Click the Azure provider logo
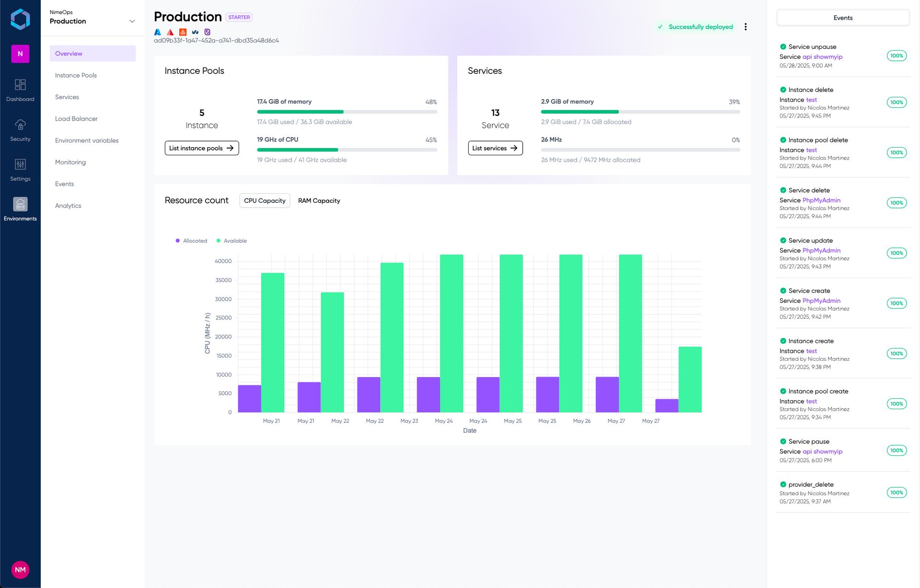This screenshot has height=588, width=920. point(158,32)
